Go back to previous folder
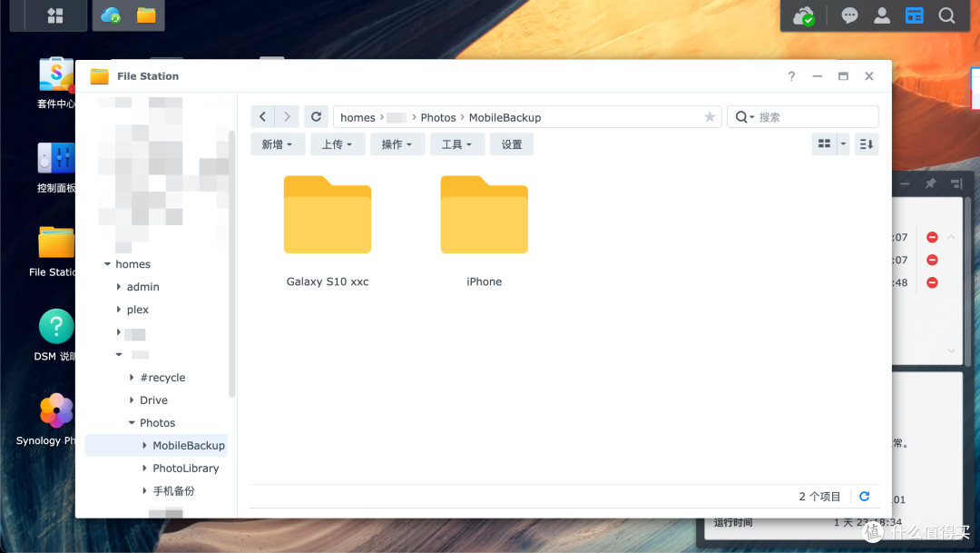 click(262, 116)
